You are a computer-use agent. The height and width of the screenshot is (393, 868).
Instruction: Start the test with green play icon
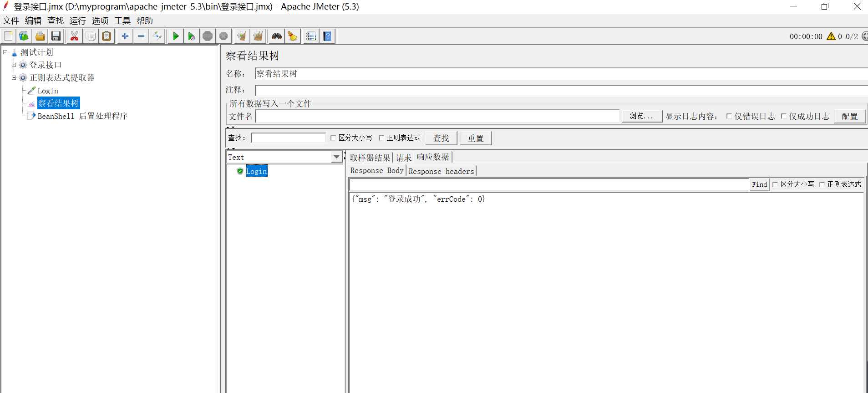point(175,36)
